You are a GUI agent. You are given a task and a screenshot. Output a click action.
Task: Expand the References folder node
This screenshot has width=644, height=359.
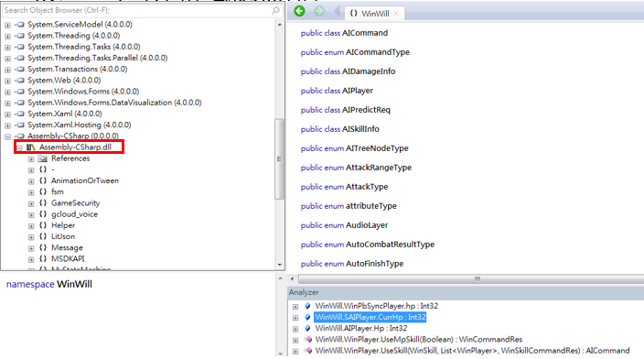pyautogui.click(x=31, y=159)
